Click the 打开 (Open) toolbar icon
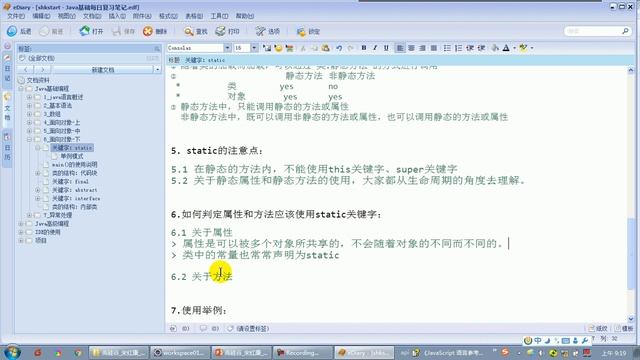 (x=84, y=31)
